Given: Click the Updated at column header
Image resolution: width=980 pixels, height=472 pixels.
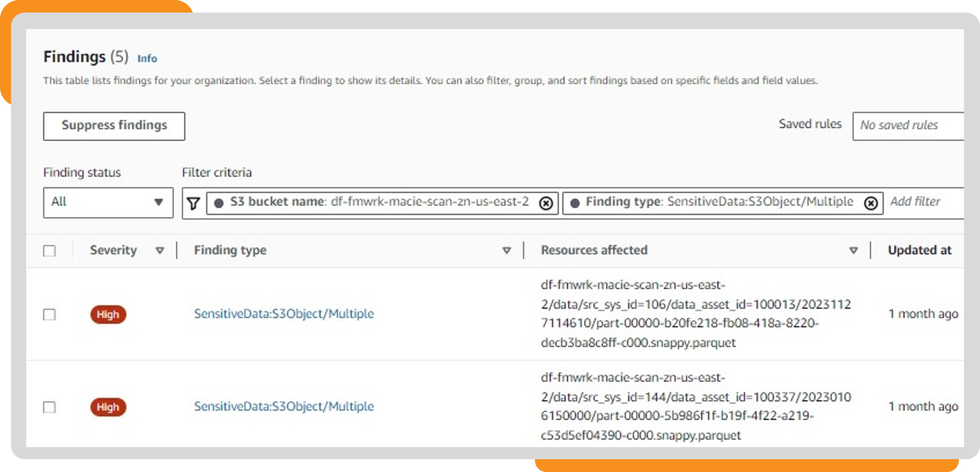Looking at the screenshot, I should (x=919, y=250).
